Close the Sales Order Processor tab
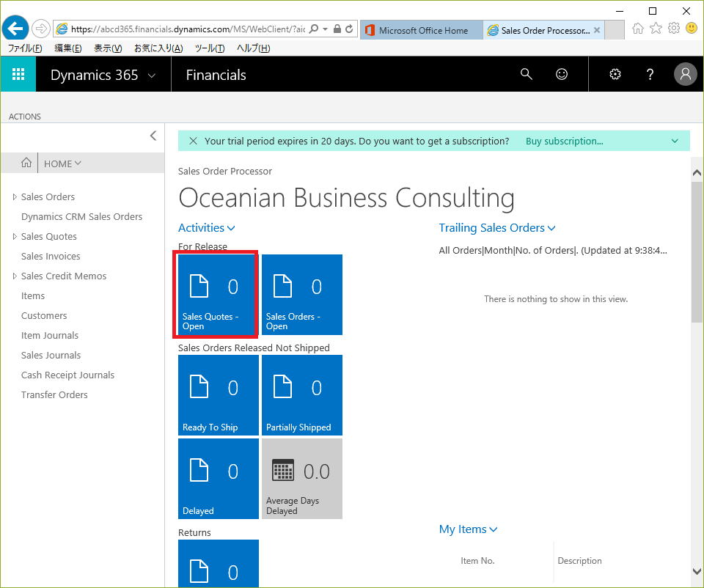Viewport: 704px width, 588px height. click(597, 30)
